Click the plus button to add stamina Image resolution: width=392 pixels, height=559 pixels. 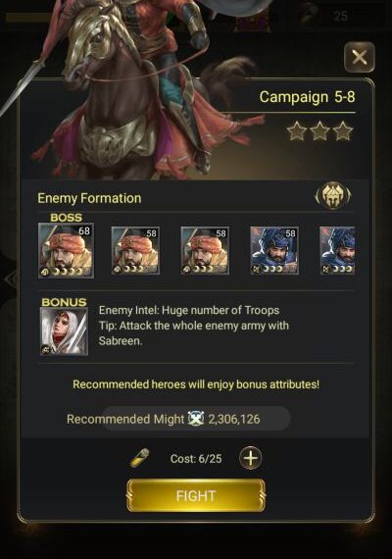pyautogui.click(x=251, y=458)
